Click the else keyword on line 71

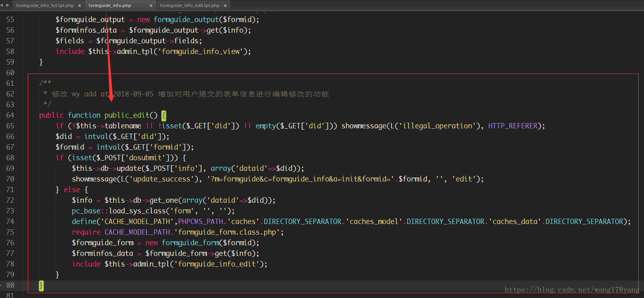72,190
